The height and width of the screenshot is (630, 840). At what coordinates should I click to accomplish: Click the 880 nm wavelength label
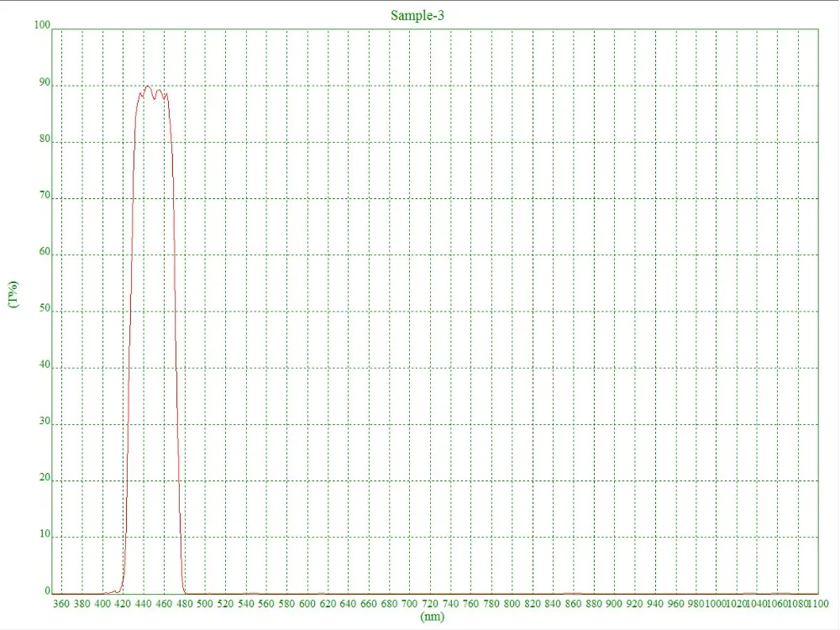pyautogui.click(x=594, y=604)
